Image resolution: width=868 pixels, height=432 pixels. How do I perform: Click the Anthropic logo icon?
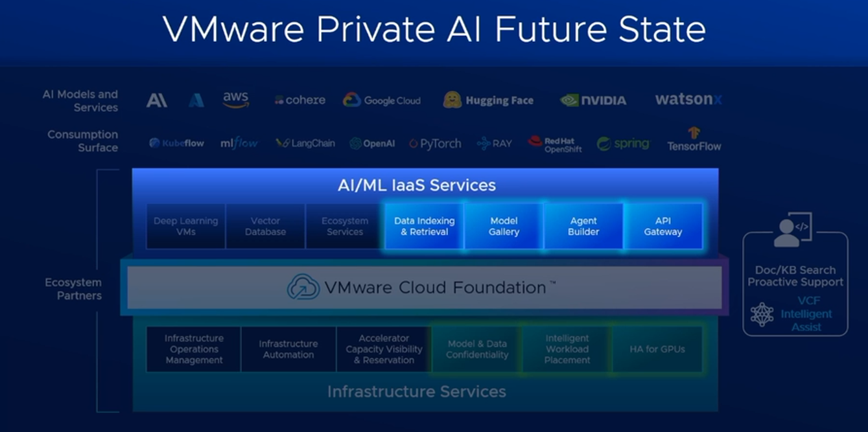point(156,100)
